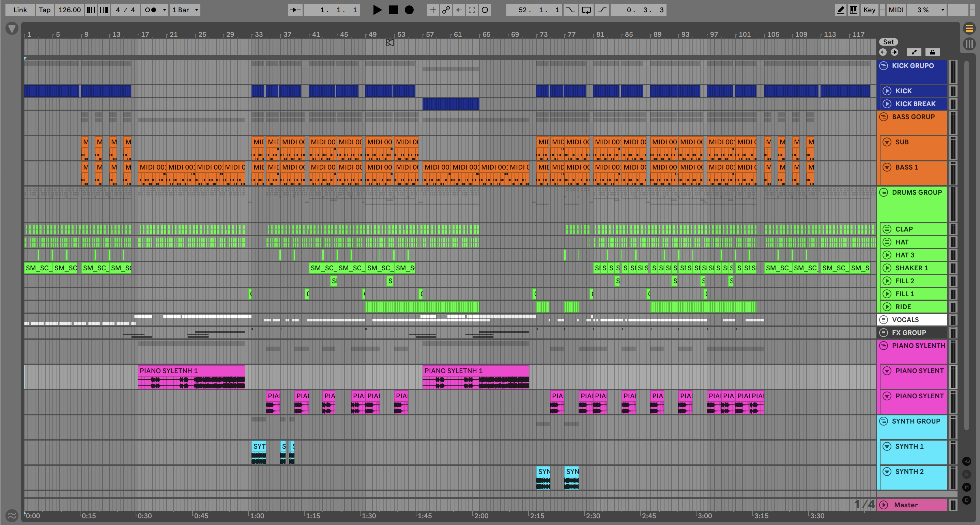Enable the Computer MIDI Keyboard icon
The height and width of the screenshot is (525, 980).
point(853,10)
